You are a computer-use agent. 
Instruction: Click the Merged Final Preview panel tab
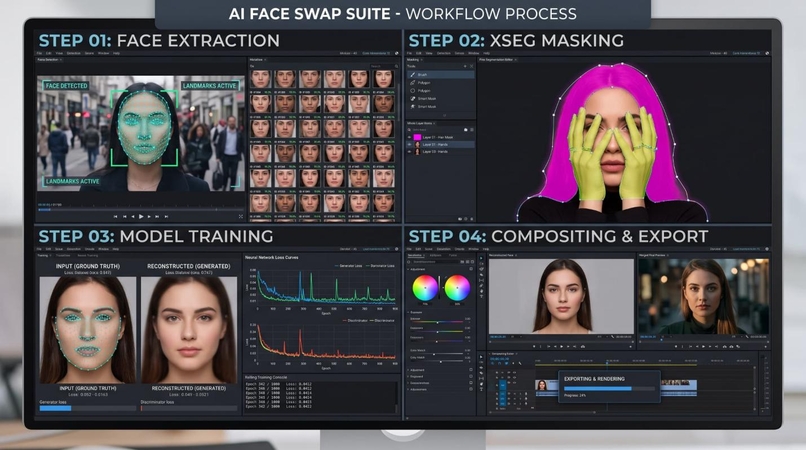click(x=653, y=255)
